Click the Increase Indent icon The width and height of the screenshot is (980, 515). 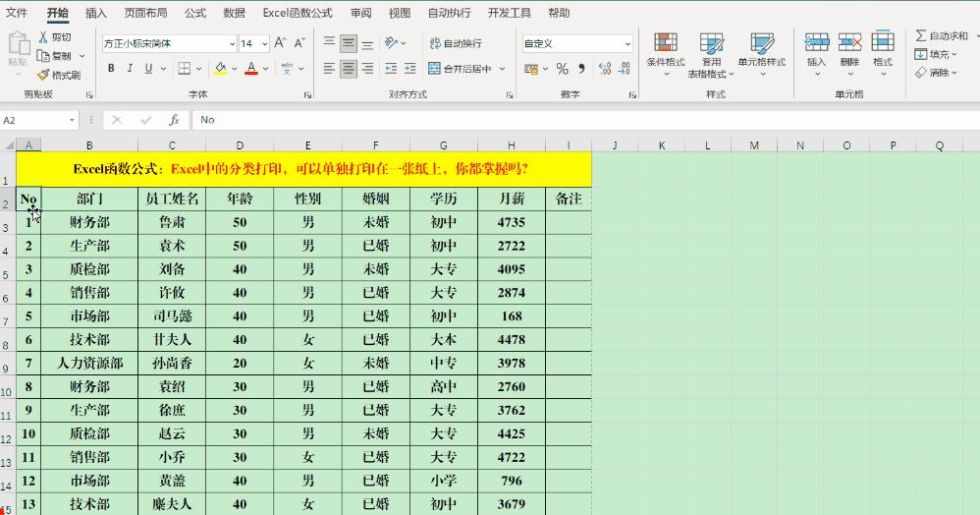[x=410, y=68]
